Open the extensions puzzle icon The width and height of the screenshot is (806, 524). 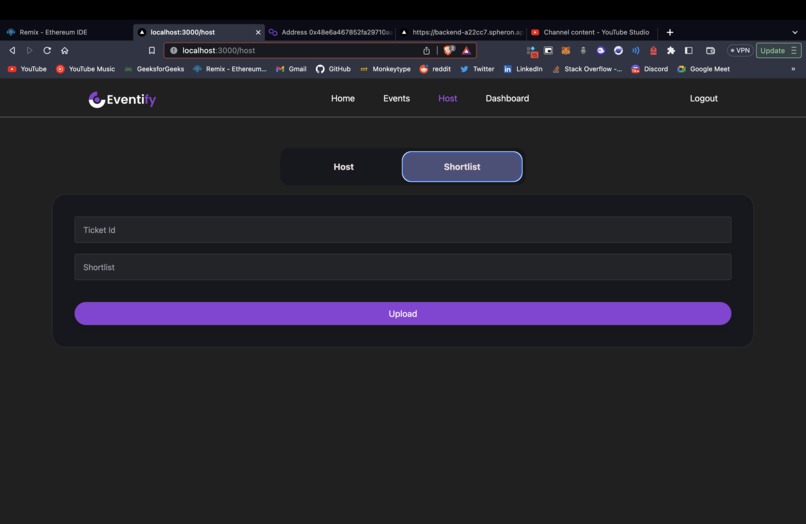pyautogui.click(x=671, y=50)
